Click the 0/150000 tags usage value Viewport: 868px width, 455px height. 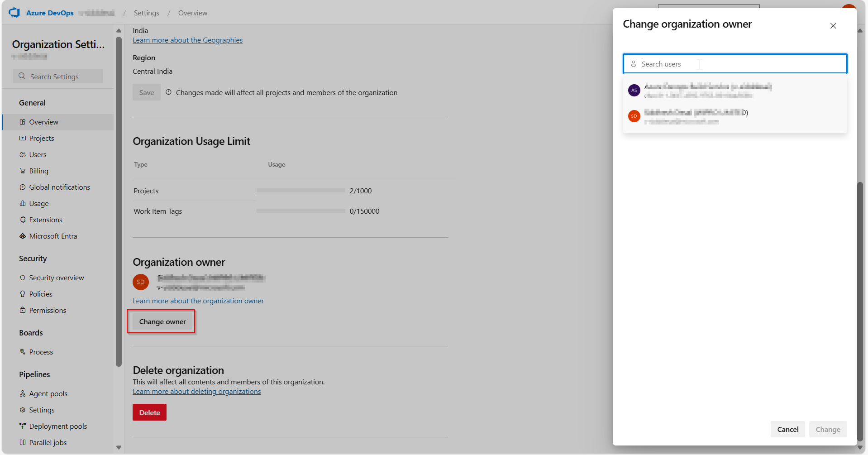click(364, 211)
